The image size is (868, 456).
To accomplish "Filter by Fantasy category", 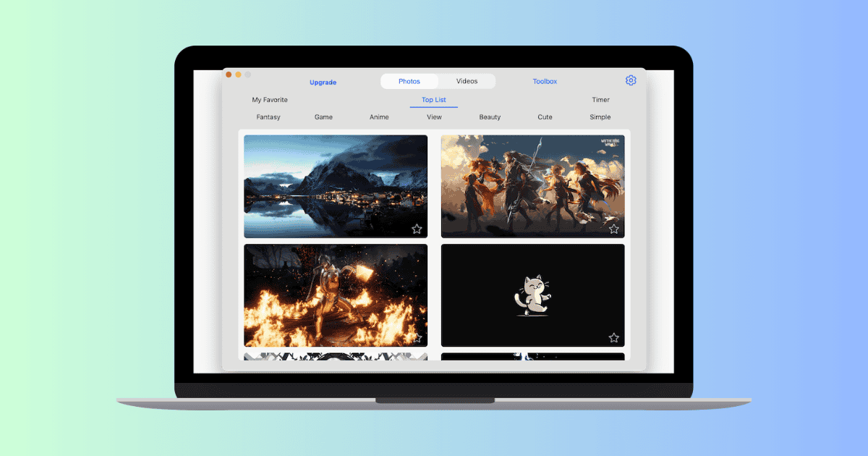I will (268, 117).
